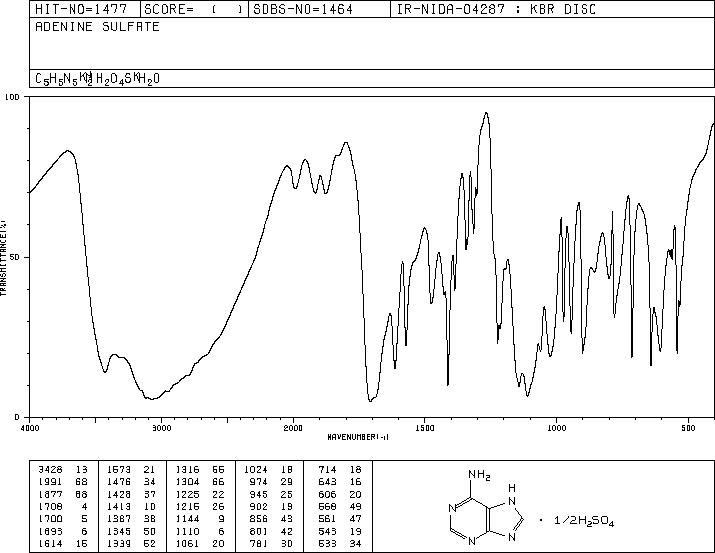The height and width of the screenshot is (553, 715).
Task: Select the empty SCORE= field in the header
Action: coord(194,9)
